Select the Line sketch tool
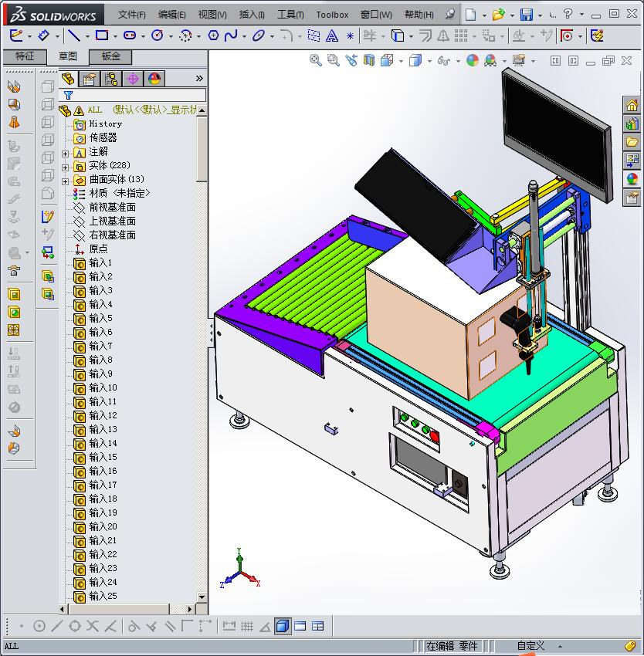 coord(73,35)
